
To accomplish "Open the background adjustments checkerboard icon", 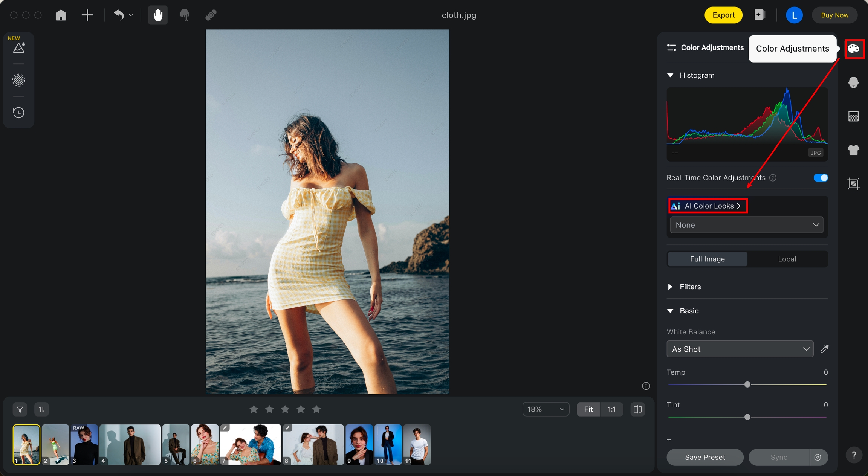I will pos(853,116).
